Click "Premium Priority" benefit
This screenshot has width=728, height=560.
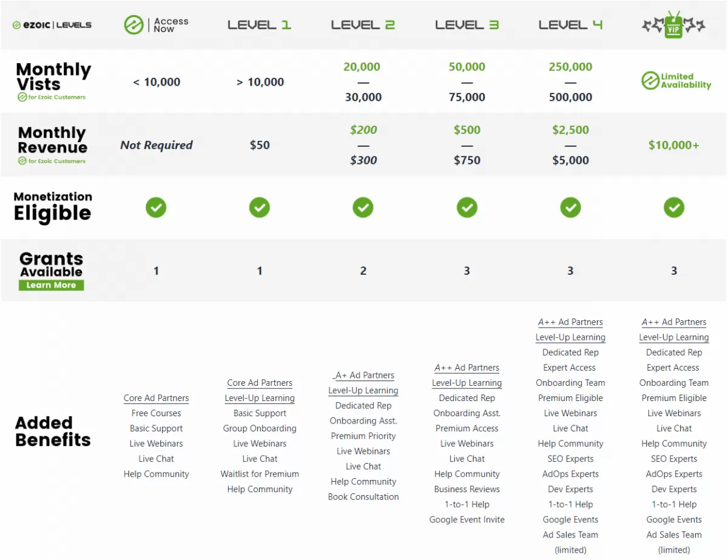(x=363, y=436)
